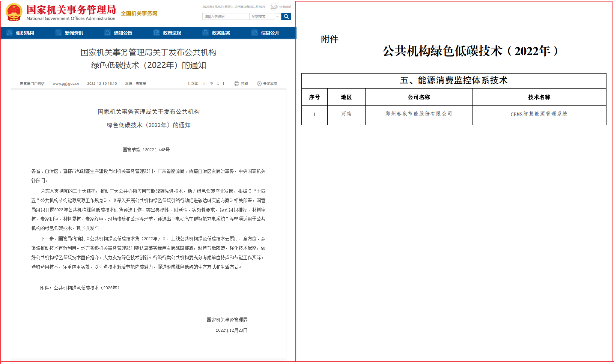Click the signing date 2022年12月28日

(232, 330)
